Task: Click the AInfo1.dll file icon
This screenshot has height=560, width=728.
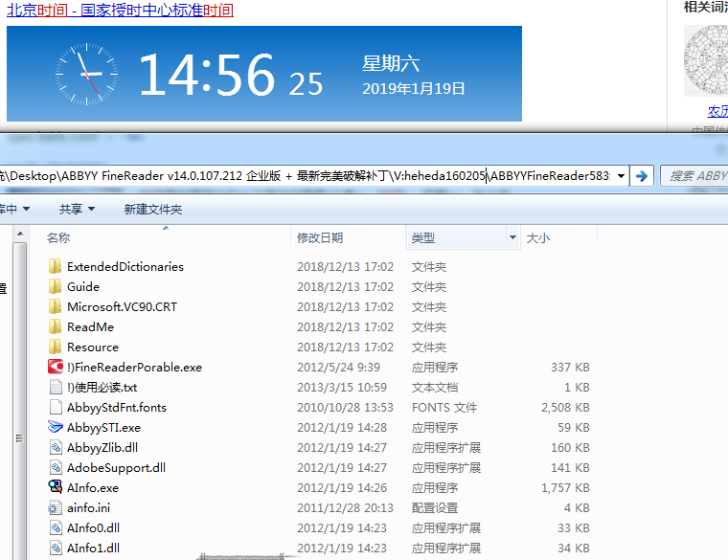Action: tap(56, 548)
